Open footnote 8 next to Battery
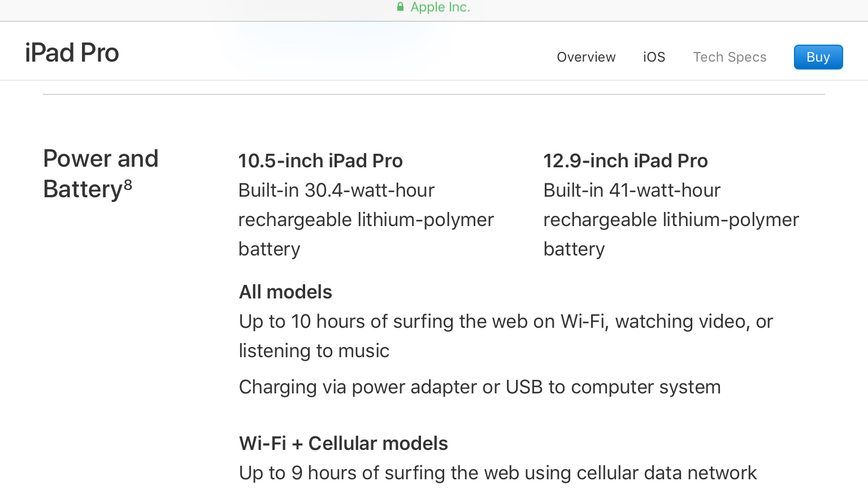 [128, 184]
